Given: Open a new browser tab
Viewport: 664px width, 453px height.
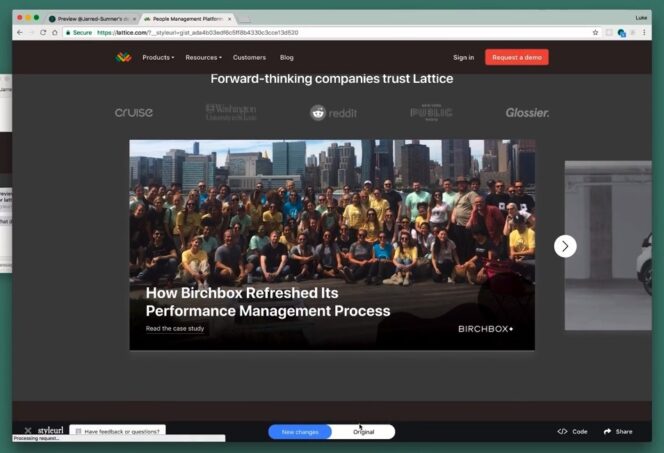Looking at the screenshot, I should (245, 19).
